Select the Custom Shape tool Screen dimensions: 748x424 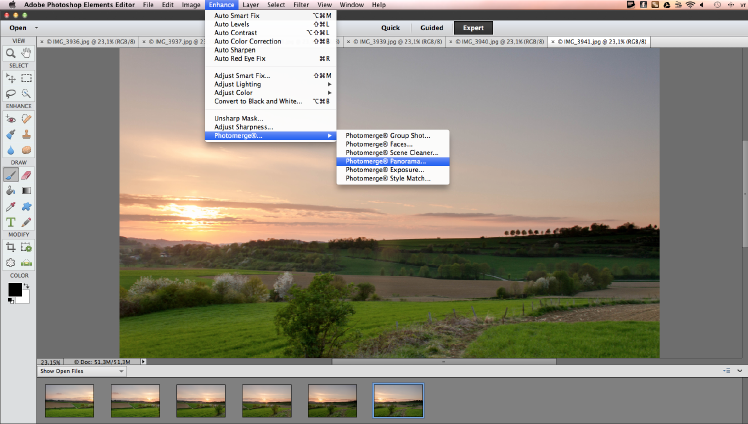(x=26, y=207)
